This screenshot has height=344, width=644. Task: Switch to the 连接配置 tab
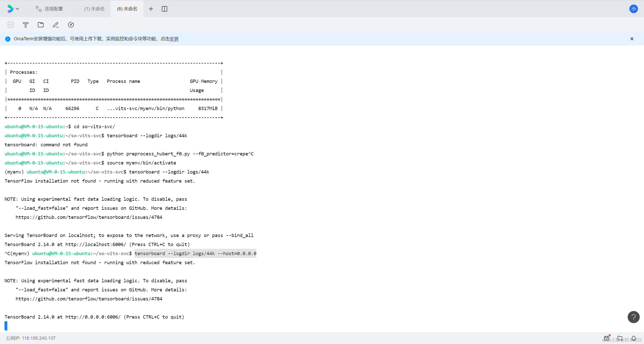(50, 9)
